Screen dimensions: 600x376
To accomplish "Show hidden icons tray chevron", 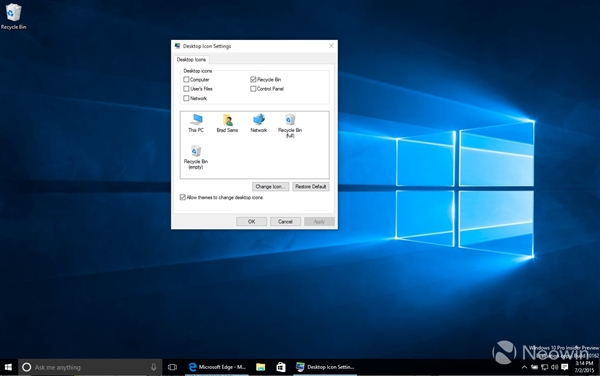I will click(x=524, y=367).
